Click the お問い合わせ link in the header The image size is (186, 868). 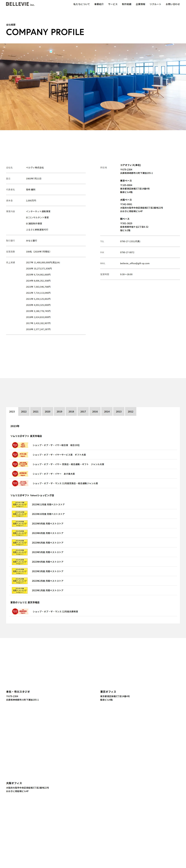tap(173, 4)
